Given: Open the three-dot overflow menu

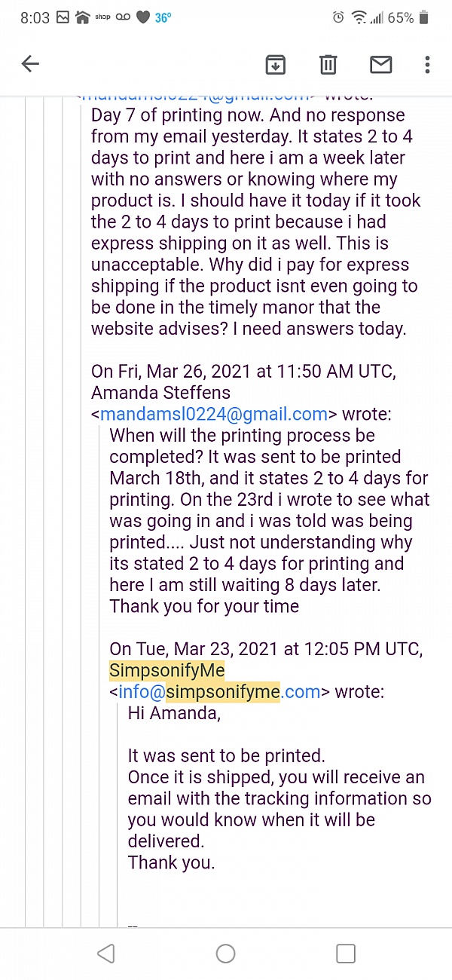Looking at the screenshot, I should coord(427,65).
